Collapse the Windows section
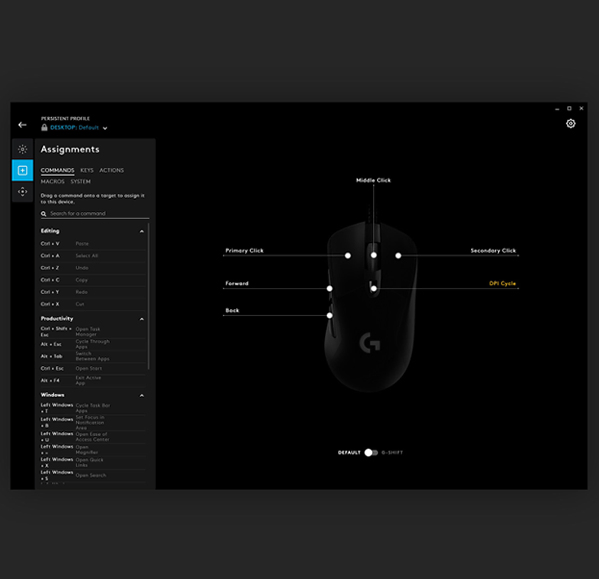Viewport: 599px width, 579px height. coord(142,395)
